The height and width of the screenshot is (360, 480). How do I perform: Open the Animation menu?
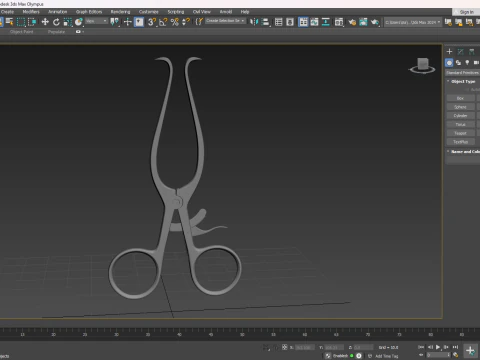click(58, 12)
